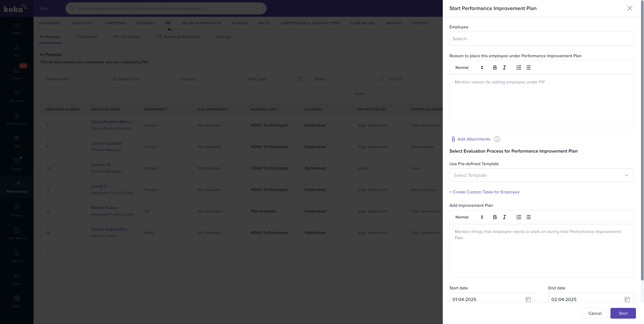Click Italic icon in Reason editor toolbar
The width and height of the screenshot is (644, 324).
504,67
